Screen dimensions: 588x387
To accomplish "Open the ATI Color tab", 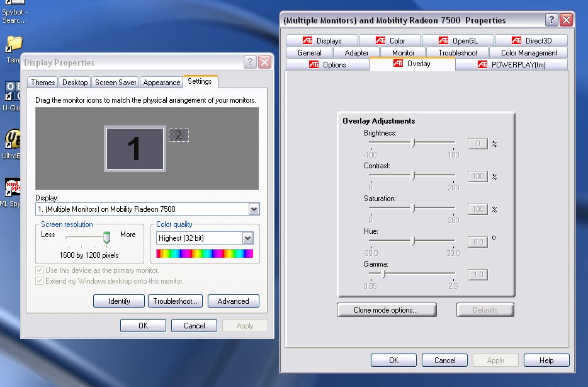I will tap(390, 40).
